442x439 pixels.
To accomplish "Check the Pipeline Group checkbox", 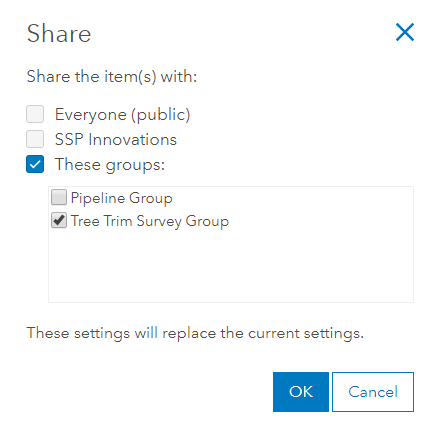I will (x=59, y=197).
